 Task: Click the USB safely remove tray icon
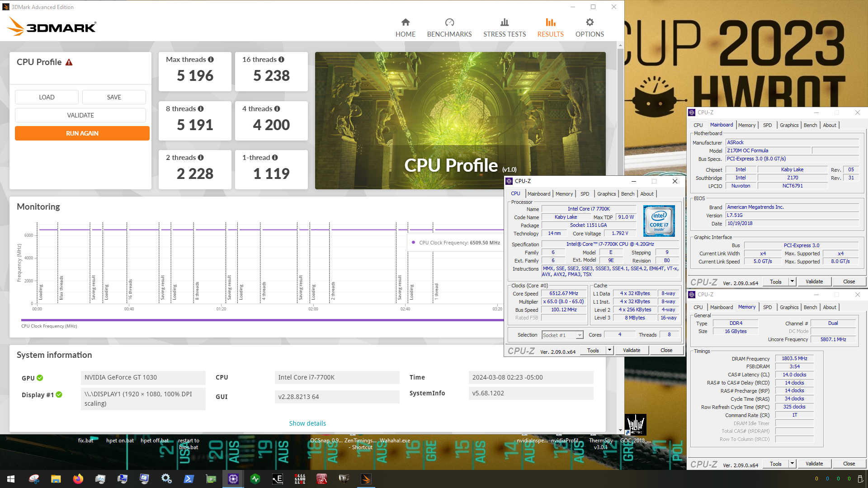point(860,479)
